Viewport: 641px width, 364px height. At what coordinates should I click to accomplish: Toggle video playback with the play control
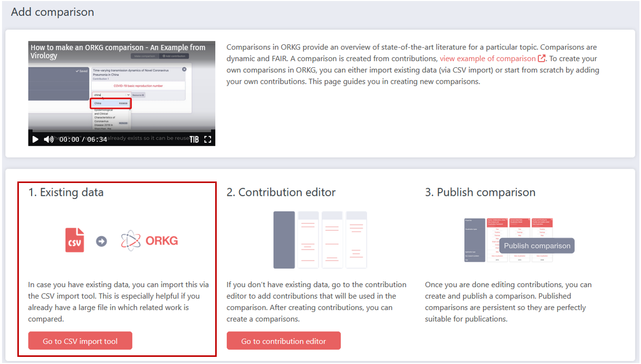35,139
